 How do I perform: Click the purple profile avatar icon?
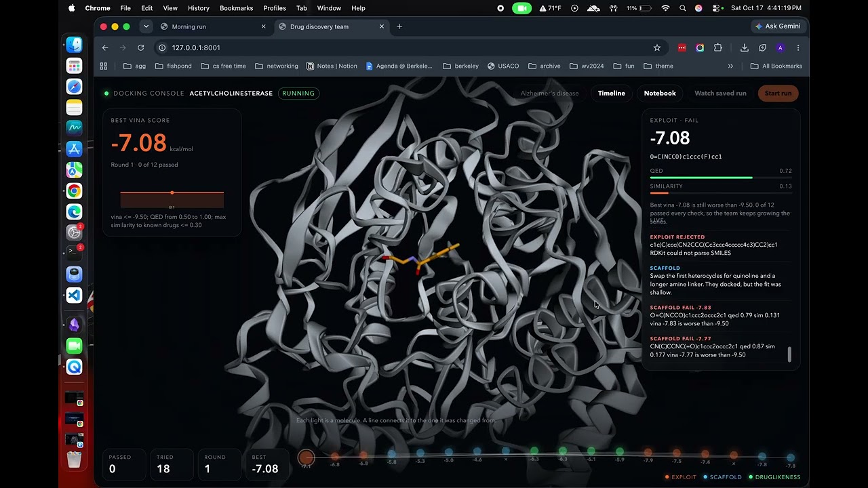click(780, 47)
